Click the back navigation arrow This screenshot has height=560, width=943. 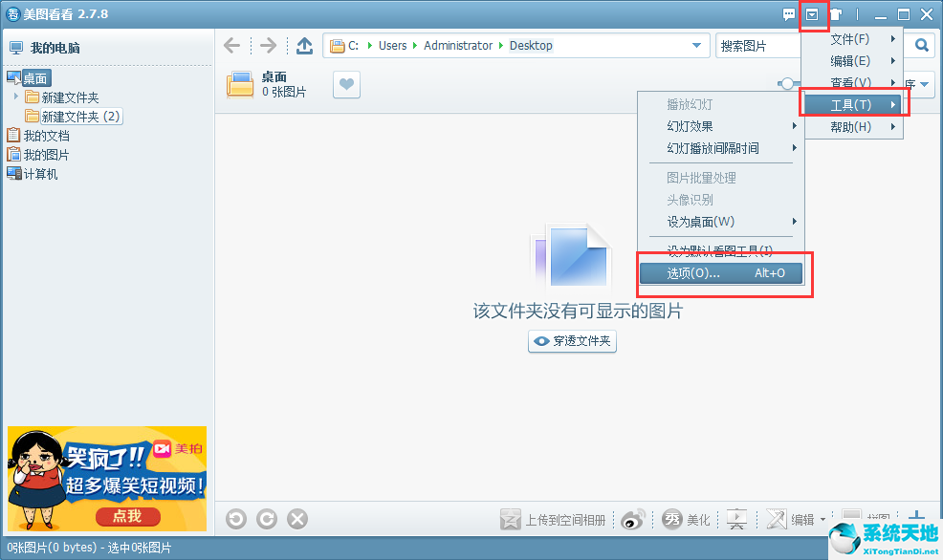[x=231, y=46]
